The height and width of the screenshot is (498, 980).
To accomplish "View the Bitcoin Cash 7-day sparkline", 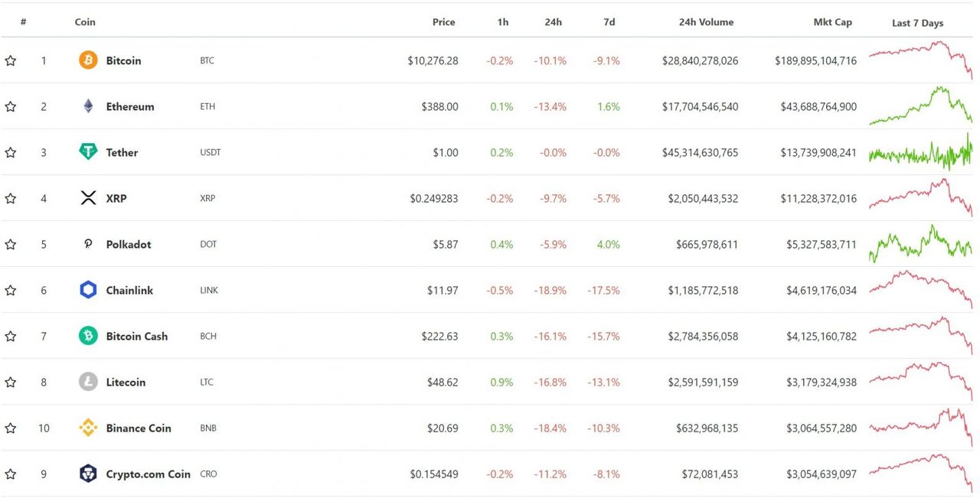I will (x=920, y=335).
